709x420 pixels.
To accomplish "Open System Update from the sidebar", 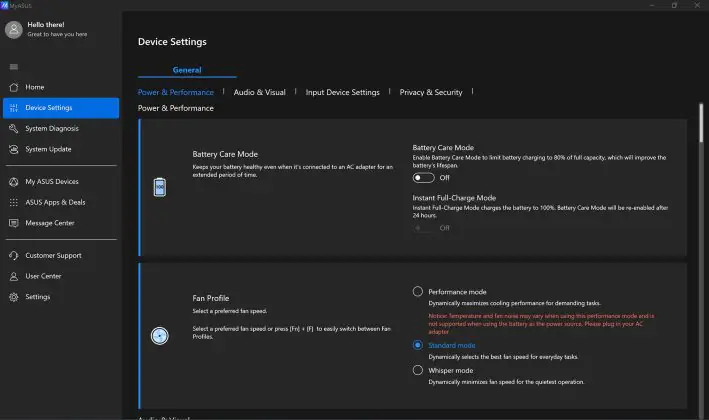I will point(61,149).
